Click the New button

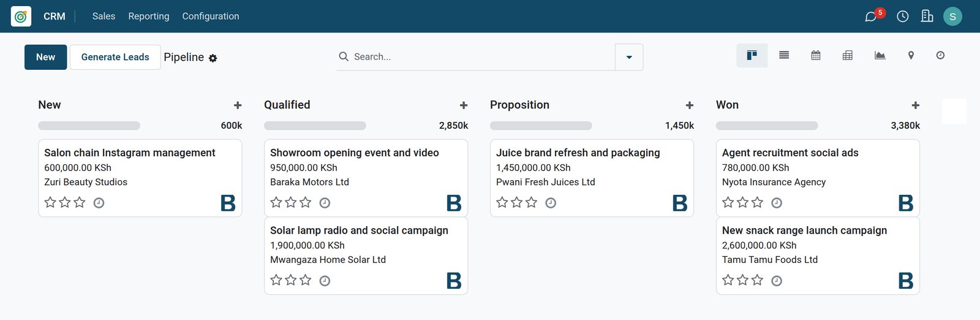point(46,57)
